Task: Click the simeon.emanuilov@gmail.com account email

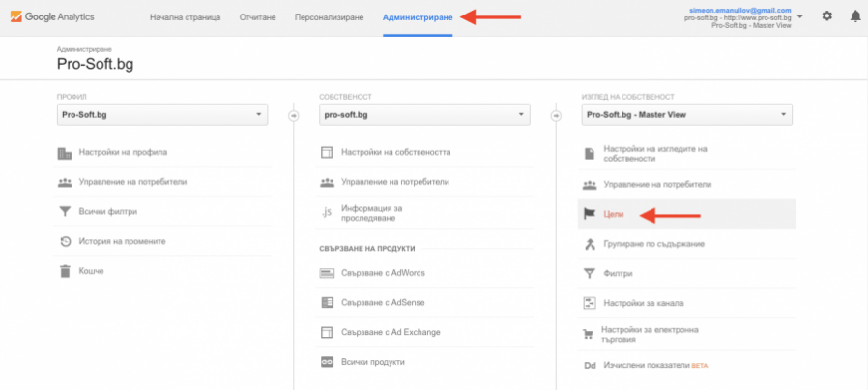Action: click(x=739, y=10)
